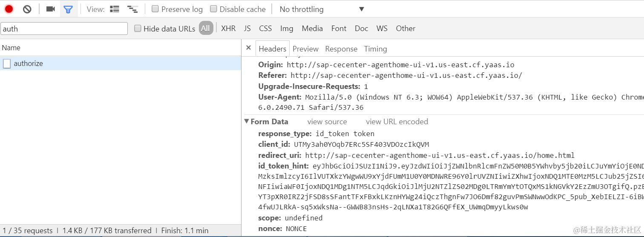644x237 pixels.
Task: Filter requests by Media
Action: click(x=312, y=29)
